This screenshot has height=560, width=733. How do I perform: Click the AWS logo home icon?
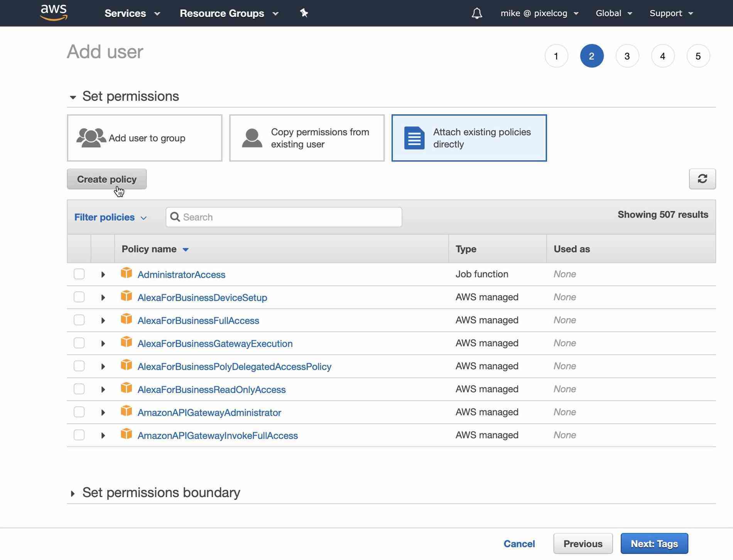(54, 13)
